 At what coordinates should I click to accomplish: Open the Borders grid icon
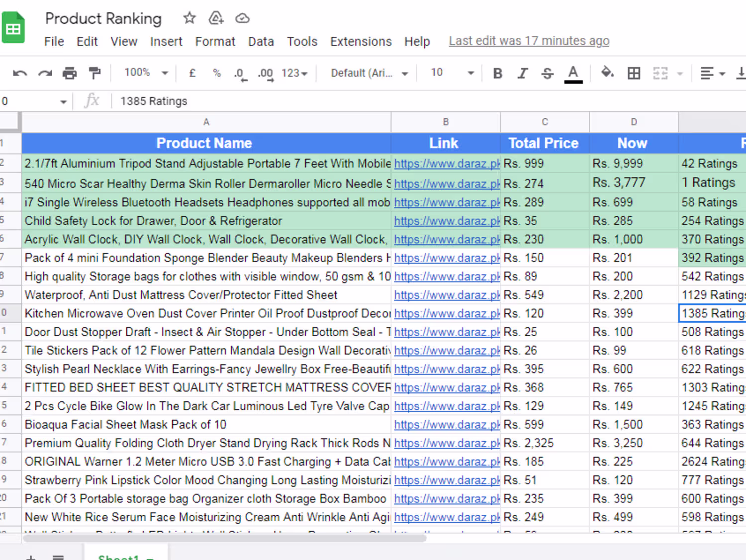point(634,74)
